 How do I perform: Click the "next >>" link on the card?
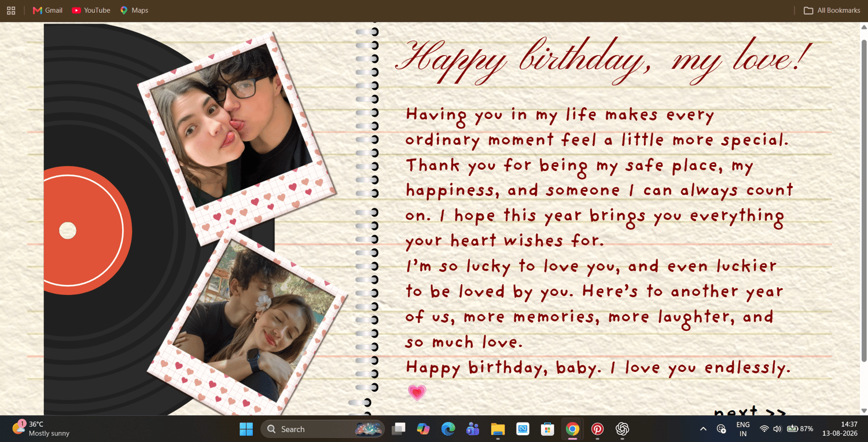[750, 411]
